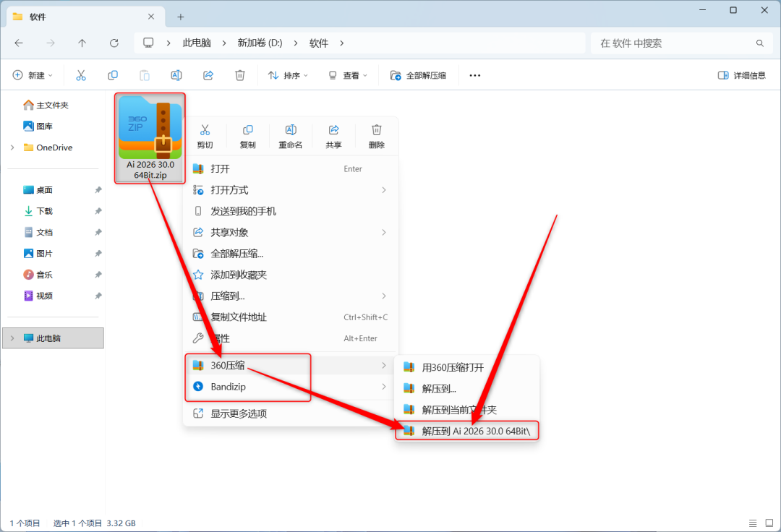This screenshot has height=532, width=781.
Task: Choose 用360压缩打开 in the submenu
Action: pos(466,368)
